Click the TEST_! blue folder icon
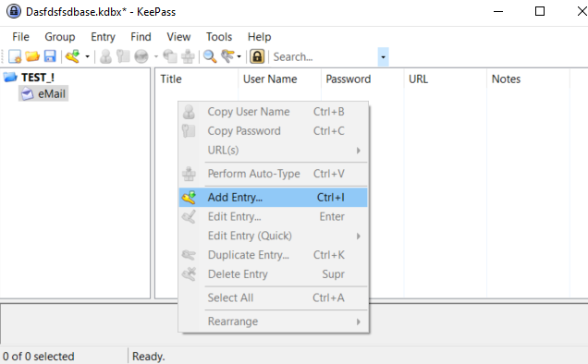 click(10, 78)
